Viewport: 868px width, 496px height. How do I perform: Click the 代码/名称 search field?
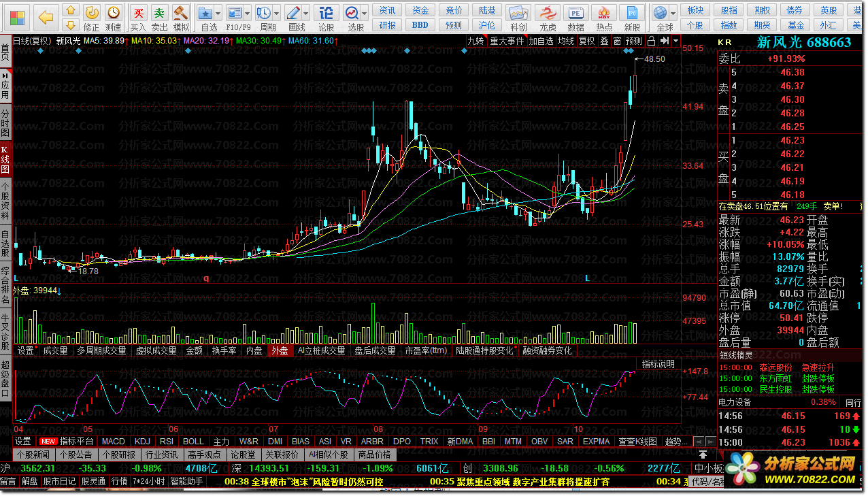point(708,482)
